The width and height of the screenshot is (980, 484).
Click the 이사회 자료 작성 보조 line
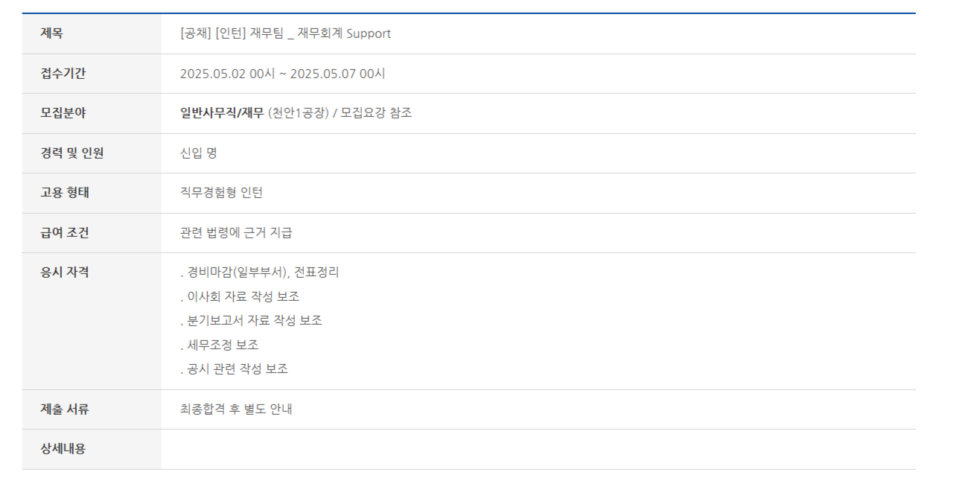coord(240,296)
